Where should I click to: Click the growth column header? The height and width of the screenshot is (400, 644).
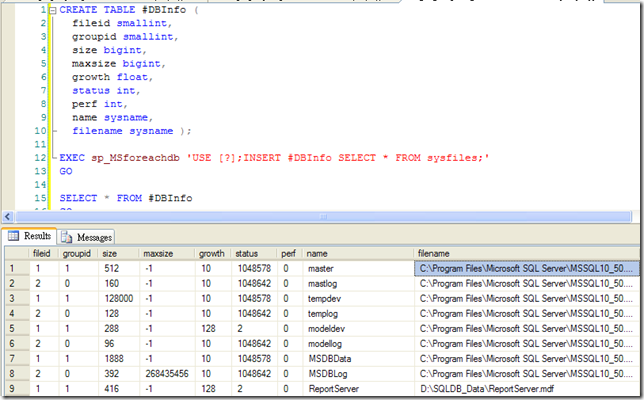pyautogui.click(x=213, y=253)
